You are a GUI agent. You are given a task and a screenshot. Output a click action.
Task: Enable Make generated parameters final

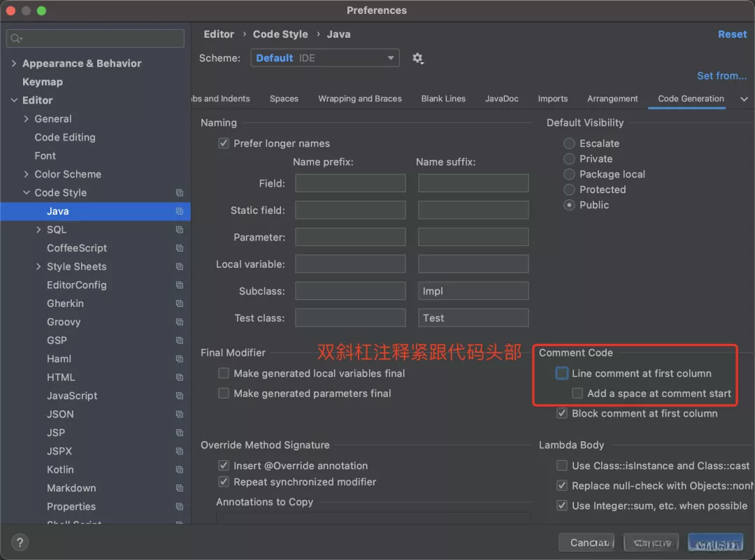pos(224,394)
